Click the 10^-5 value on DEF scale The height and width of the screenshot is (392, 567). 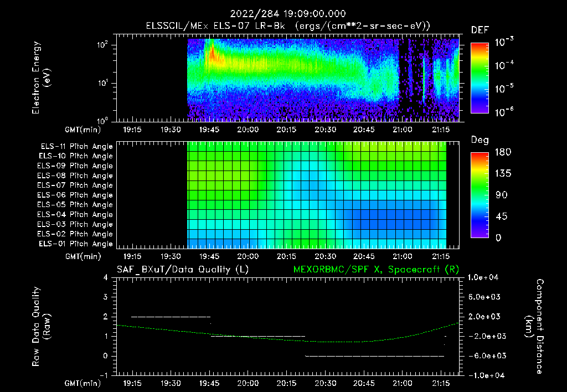click(504, 88)
